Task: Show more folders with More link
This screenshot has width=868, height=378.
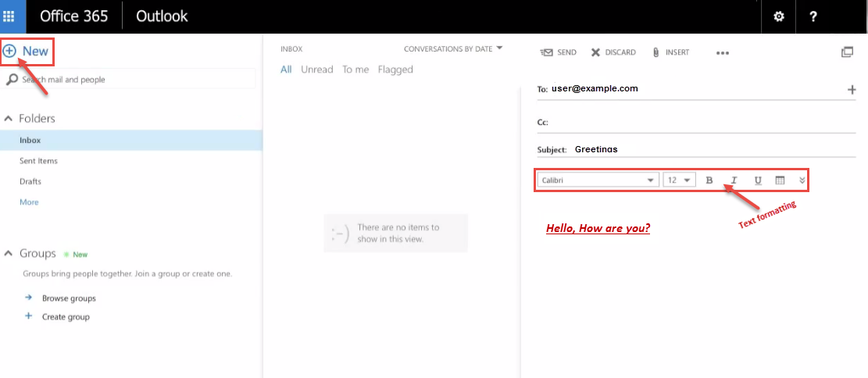Action: click(29, 202)
